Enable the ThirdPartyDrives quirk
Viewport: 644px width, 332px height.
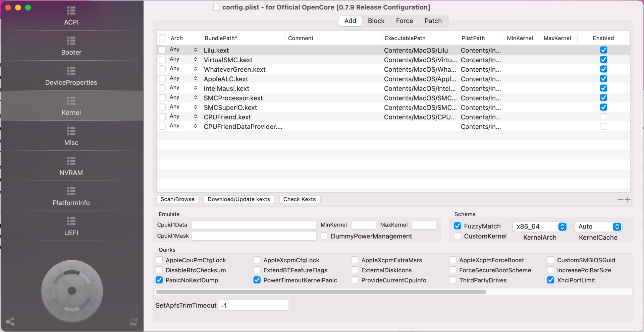click(x=453, y=280)
